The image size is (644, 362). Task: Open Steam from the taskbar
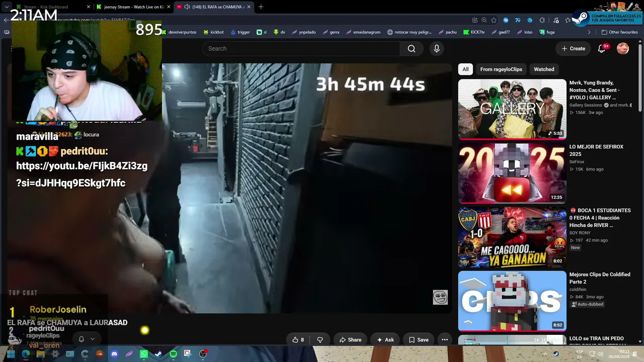tap(158, 354)
